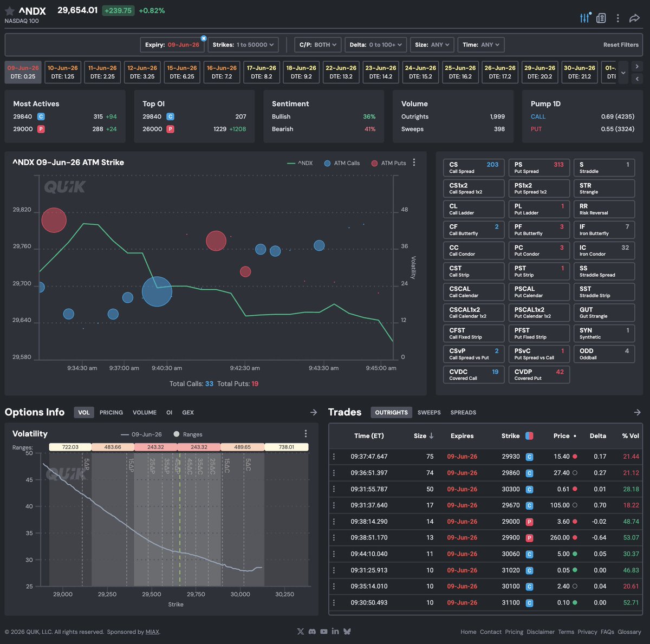Viewport: 650px width, 644px height.
Task: Open the Bluesky butterfly social link
Action: point(347,632)
